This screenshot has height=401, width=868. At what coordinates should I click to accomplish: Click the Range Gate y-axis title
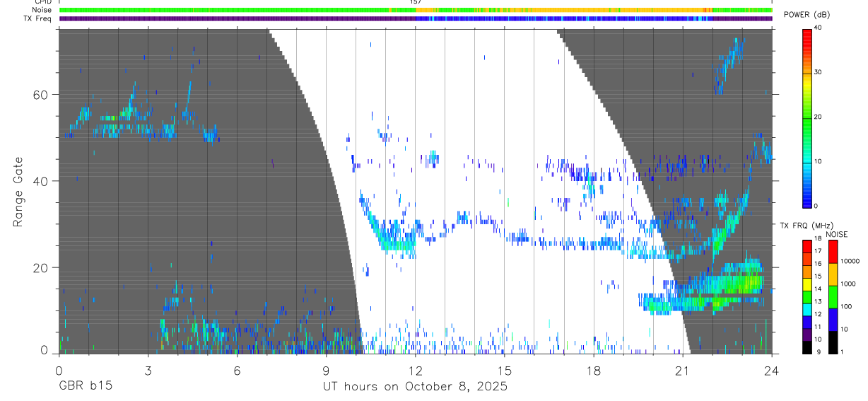(x=19, y=192)
